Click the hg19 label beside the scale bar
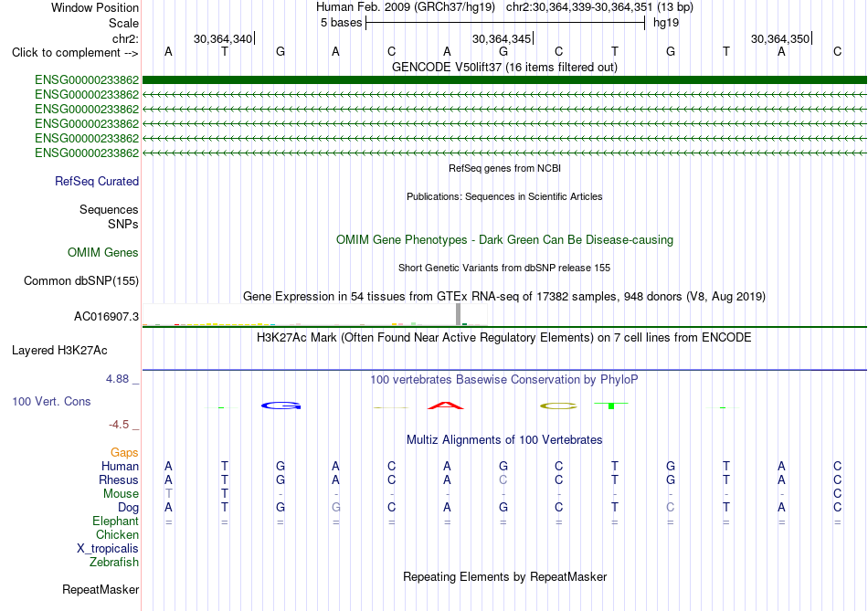 pos(666,23)
